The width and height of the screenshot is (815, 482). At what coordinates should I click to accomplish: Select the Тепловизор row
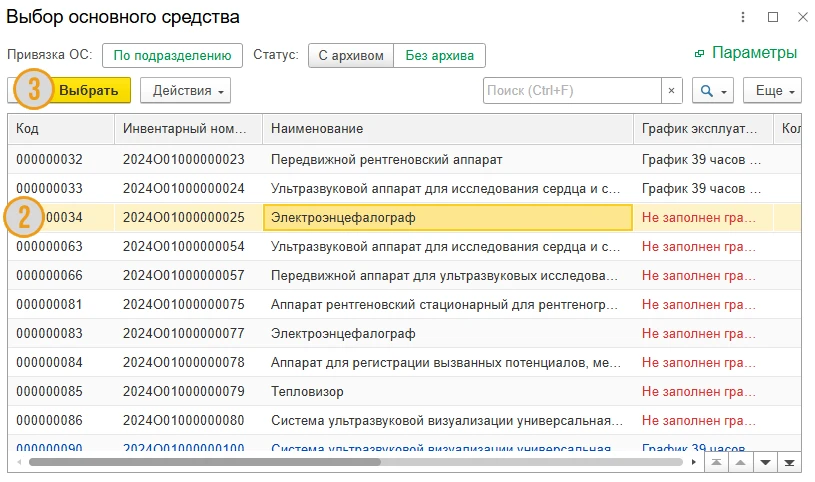(404, 392)
